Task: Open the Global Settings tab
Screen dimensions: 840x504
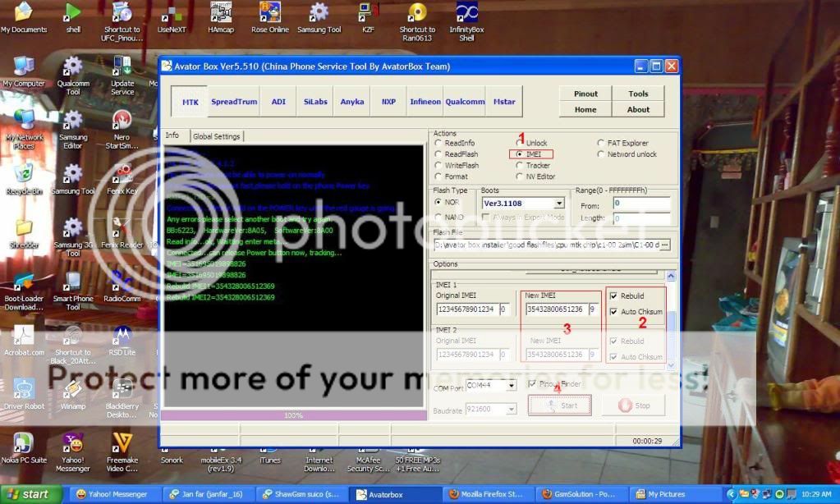Action: click(x=215, y=136)
